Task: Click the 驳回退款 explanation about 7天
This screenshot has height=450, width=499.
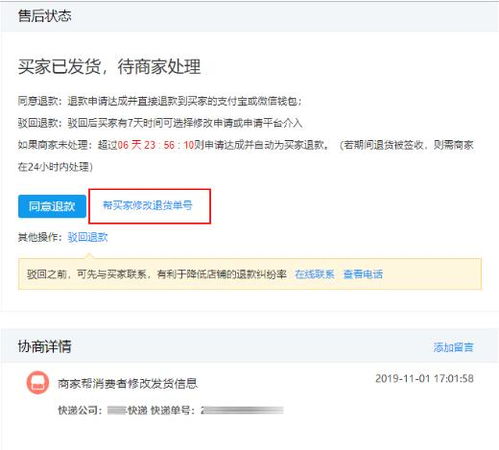Action: pyautogui.click(x=160, y=123)
